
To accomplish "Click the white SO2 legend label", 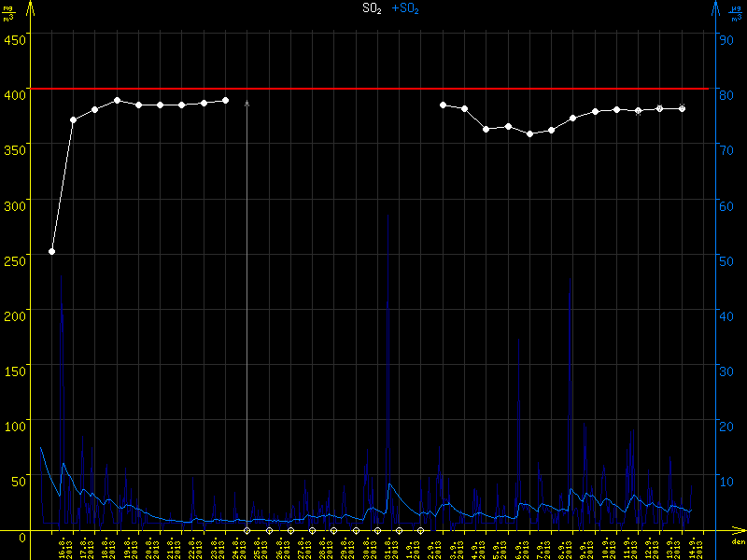I will click(x=373, y=8).
